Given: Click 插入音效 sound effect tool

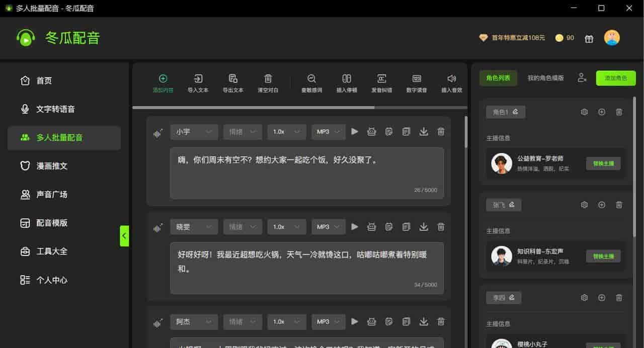Looking at the screenshot, I should point(452,83).
